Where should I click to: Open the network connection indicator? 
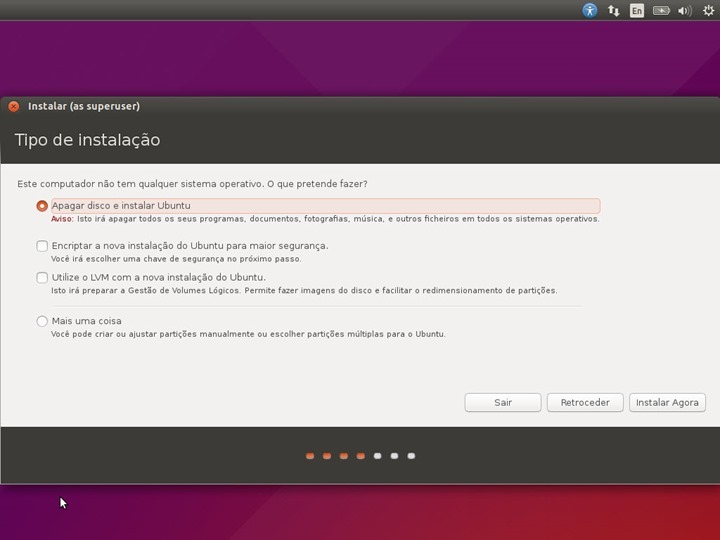[613, 10]
